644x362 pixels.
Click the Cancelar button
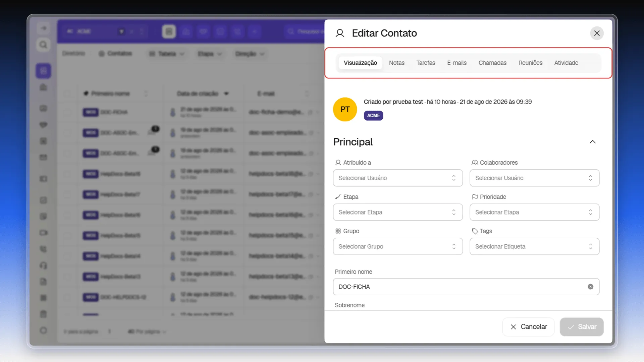click(528, 327)
